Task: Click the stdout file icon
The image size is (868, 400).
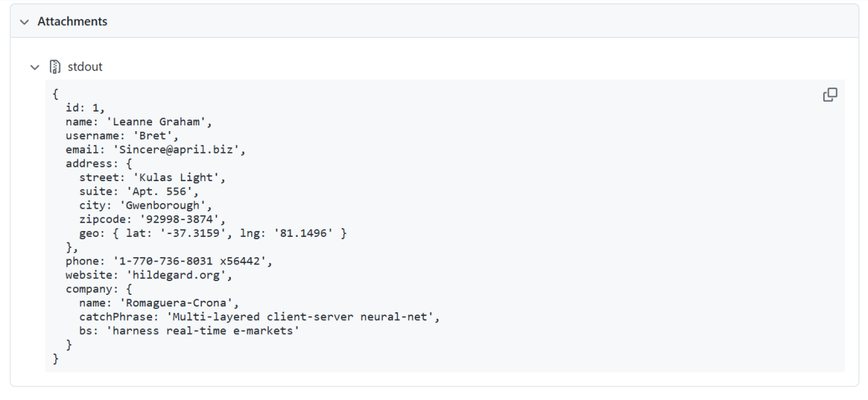Action: (x=54, y=67)
